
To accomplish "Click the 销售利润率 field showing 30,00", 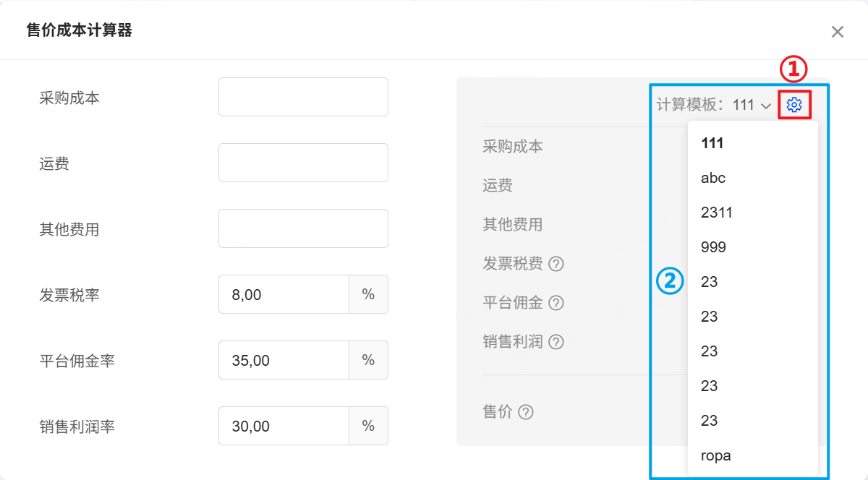I will click(x=284, y=426).
